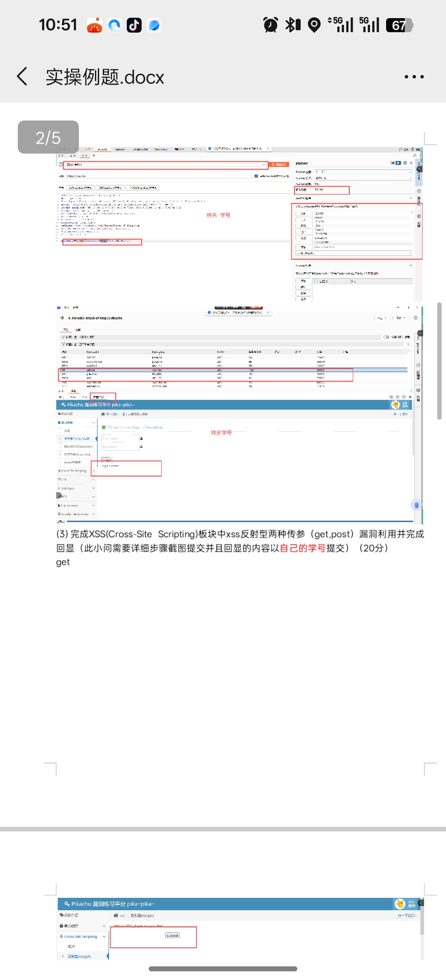Screen dimensions: 446x980
Task: Tap the Bluetooth status bar icon
Action: click(293, 25)
